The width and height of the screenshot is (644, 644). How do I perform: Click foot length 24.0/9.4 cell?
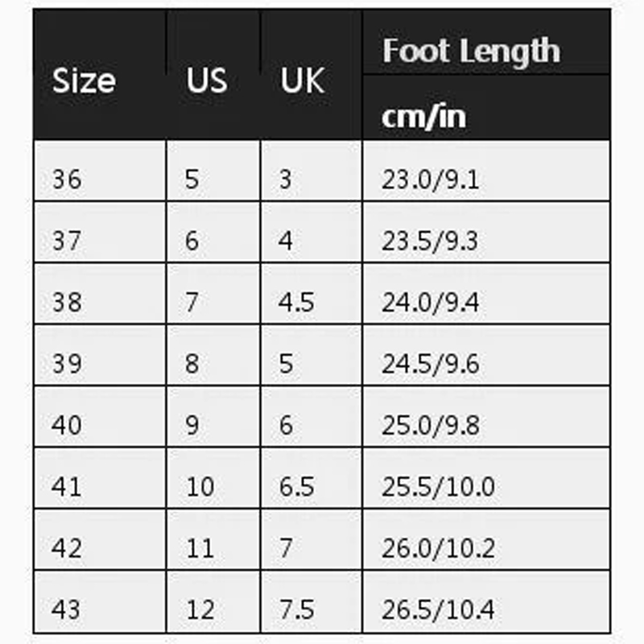pos(431,302)
